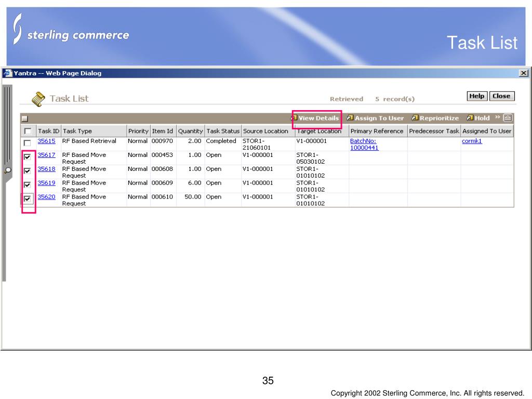Image resolution: width=532 pixels, height=399 pixels.
Task: Click the Target Location column header
Action: pyautogui.click(x=322, y=131)
